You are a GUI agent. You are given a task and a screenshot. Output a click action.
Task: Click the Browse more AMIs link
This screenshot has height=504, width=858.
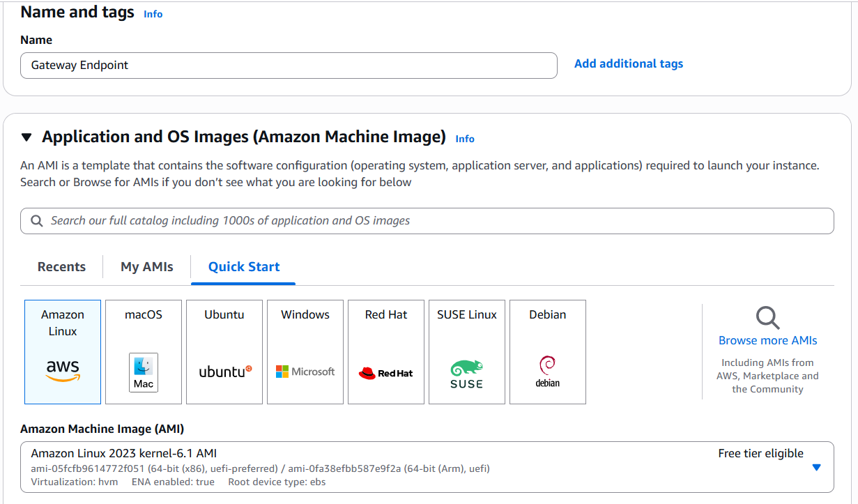[x=768, y=341]
